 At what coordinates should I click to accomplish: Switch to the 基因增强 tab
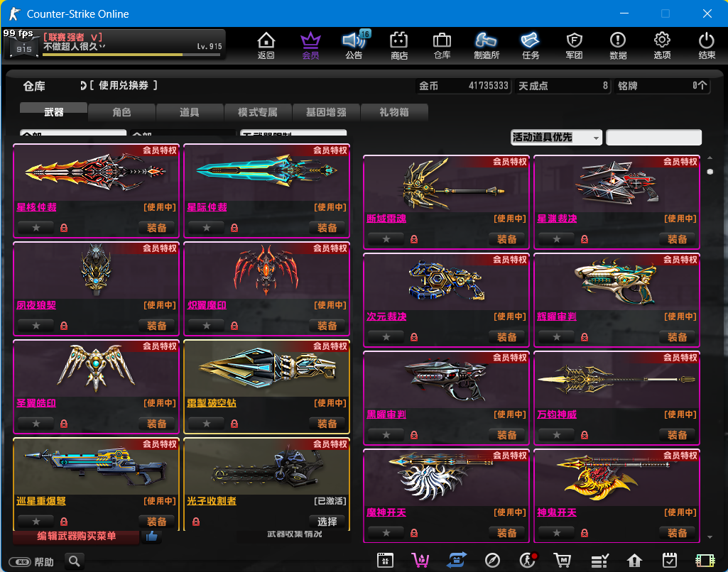coord(326,112)
